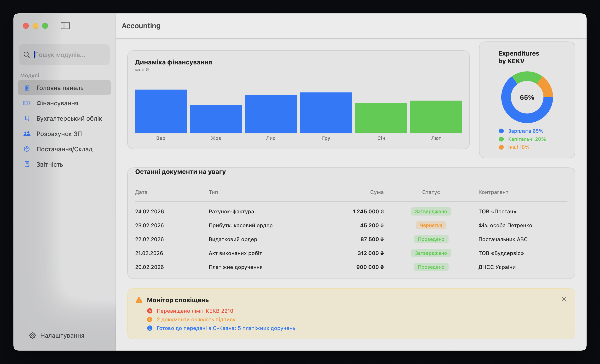Close the Монітор сповіщень banner
The width and height of the screenshot is (600, 364).
point(564,299)
